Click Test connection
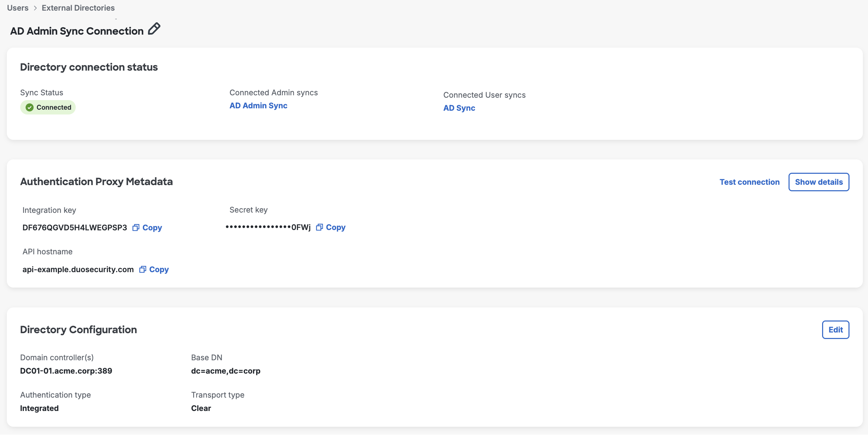Screen dimensions: 868x436 pos(749,182)
